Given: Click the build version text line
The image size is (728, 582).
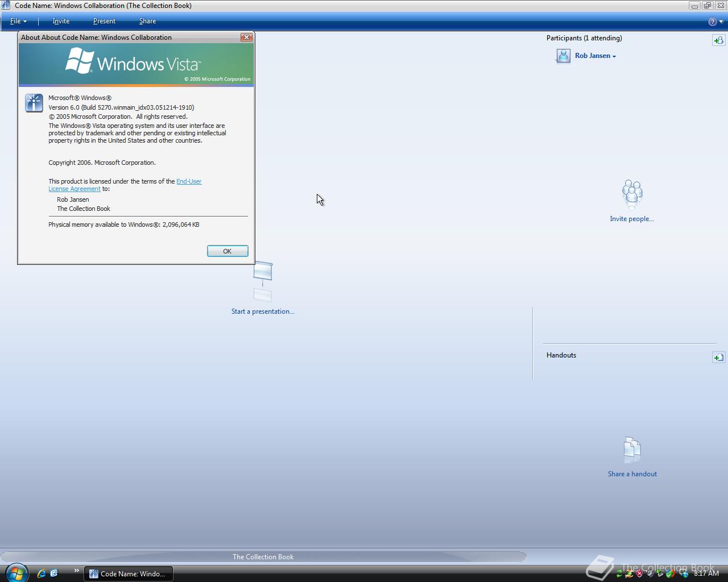Looking at the screenshot, I should [121, 107].
